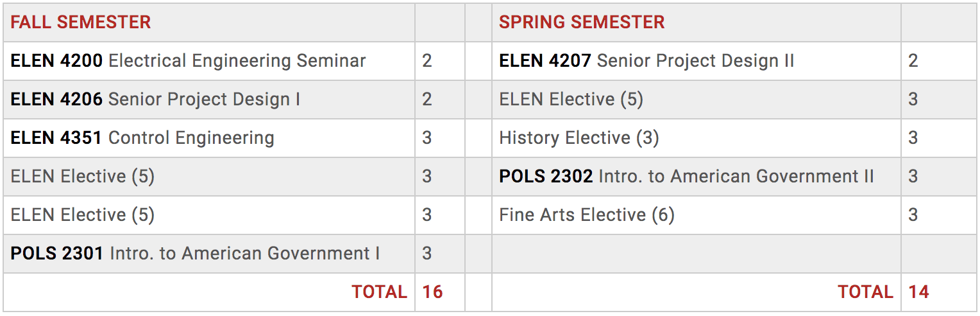Click the Fall Semester heading

(81, 22)
